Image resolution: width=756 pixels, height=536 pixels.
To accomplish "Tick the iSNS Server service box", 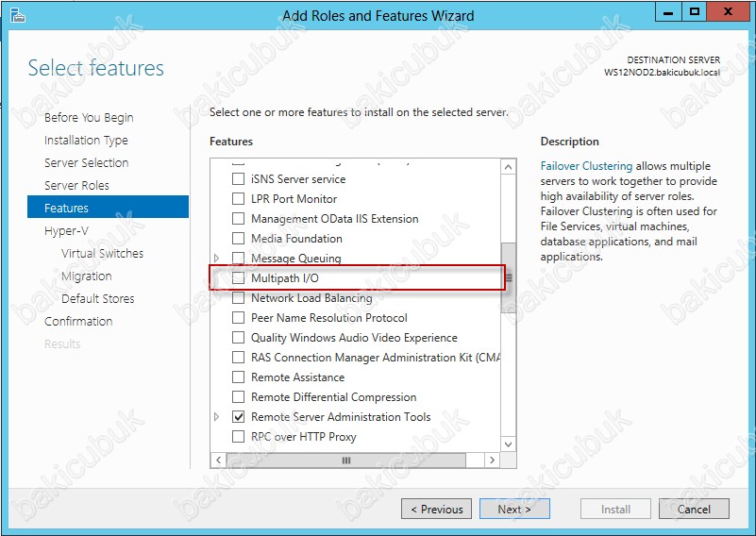I will tap(238, 179).
